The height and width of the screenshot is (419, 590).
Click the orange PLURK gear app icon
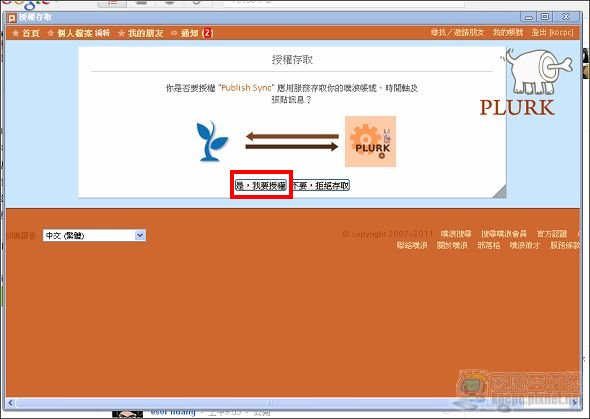click(370, 141)
